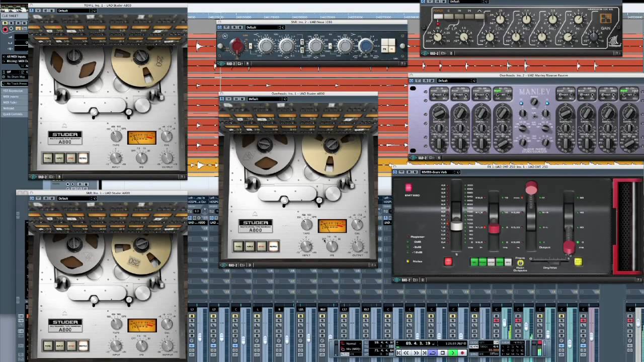Click the orange Harrison logo icon

point(606,19)
